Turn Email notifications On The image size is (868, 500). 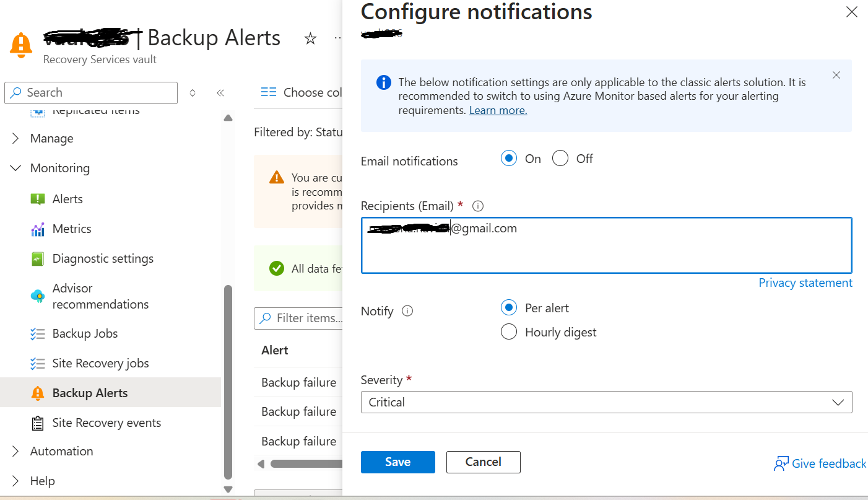pos(509,159)
